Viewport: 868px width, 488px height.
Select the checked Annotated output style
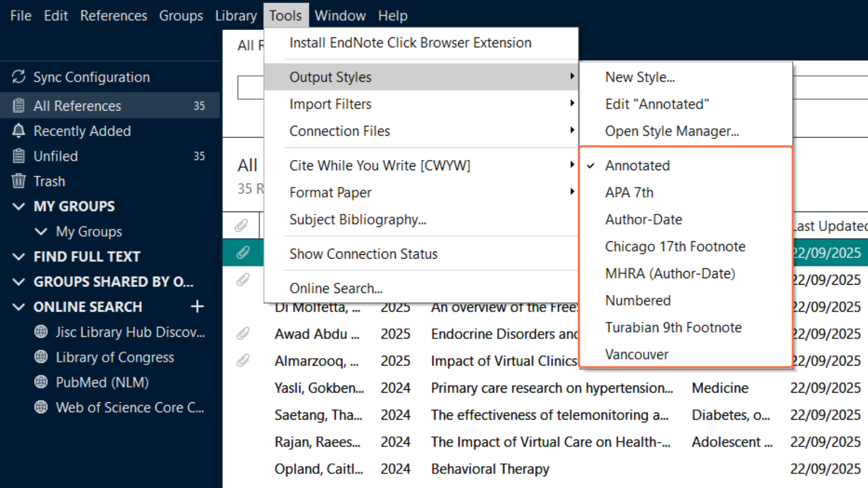637,165
